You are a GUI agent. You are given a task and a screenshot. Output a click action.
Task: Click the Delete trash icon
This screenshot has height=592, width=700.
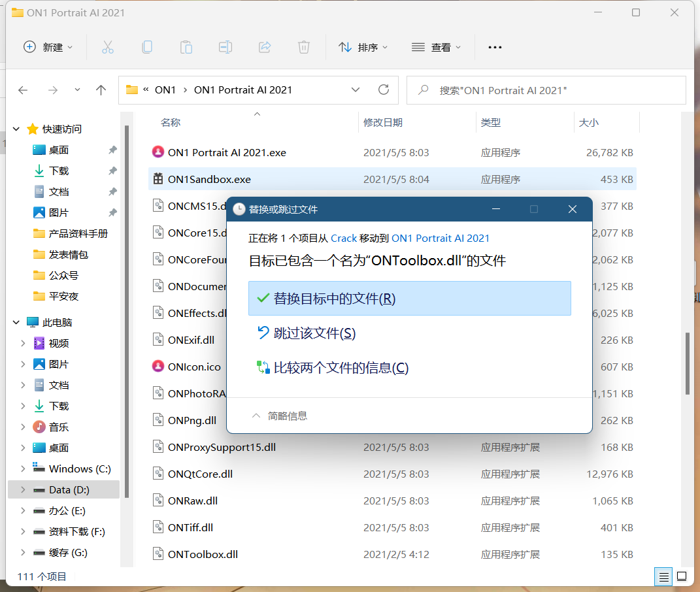pyautogui.click(x=303, y=47)
